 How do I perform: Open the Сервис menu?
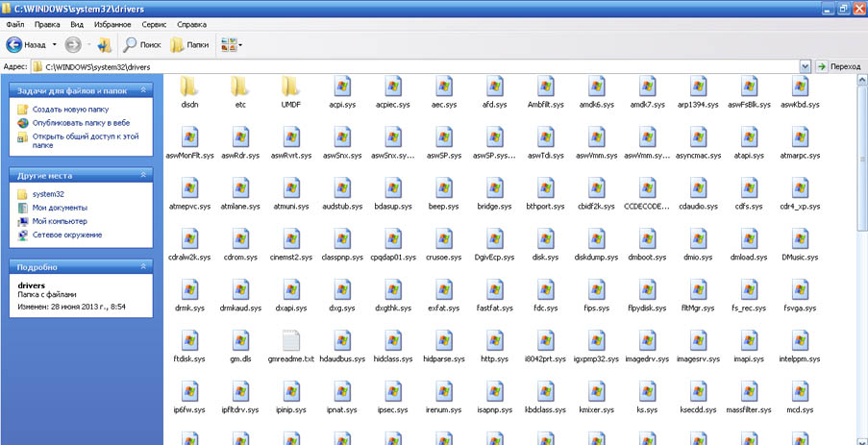(x=153, y=23)
